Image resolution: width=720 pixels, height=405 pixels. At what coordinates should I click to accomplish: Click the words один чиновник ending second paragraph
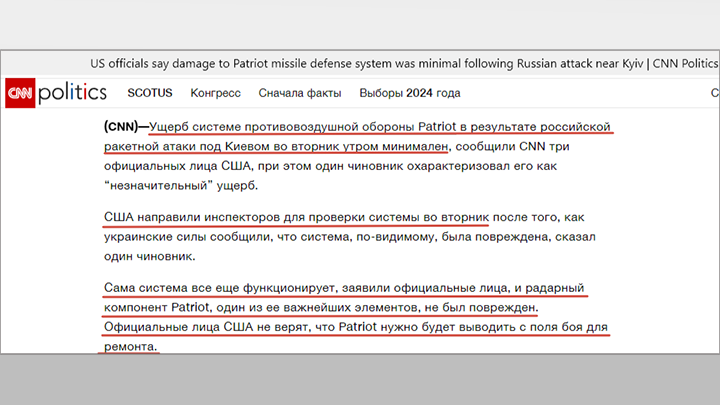149,257
